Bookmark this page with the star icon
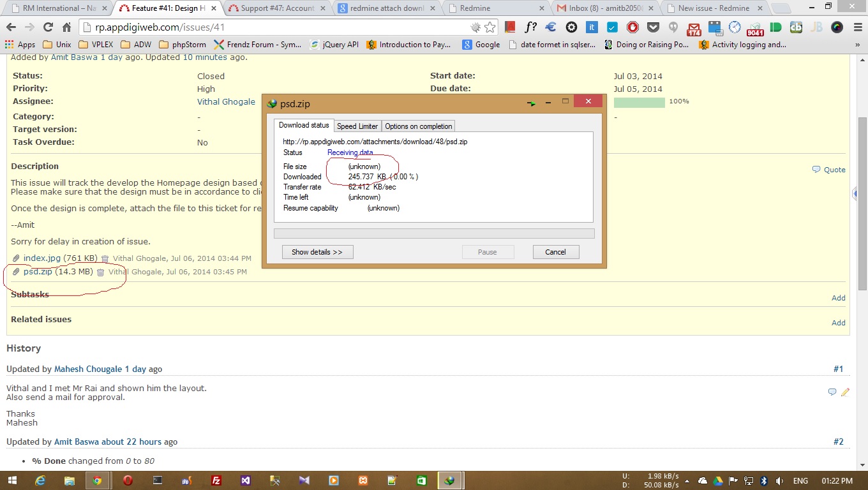Image resolution: width=868 pixels, height=490 pixels. coord(490,27)
